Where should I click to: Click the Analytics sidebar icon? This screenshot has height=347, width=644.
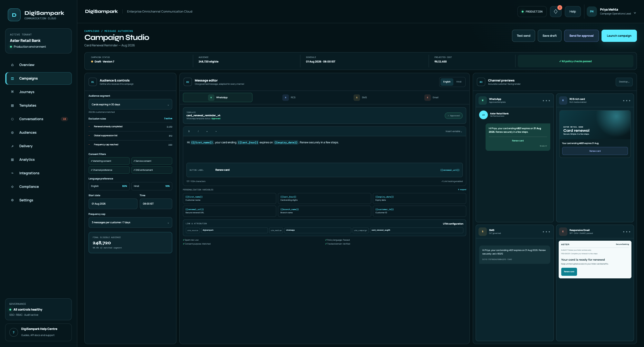[13, 160]
